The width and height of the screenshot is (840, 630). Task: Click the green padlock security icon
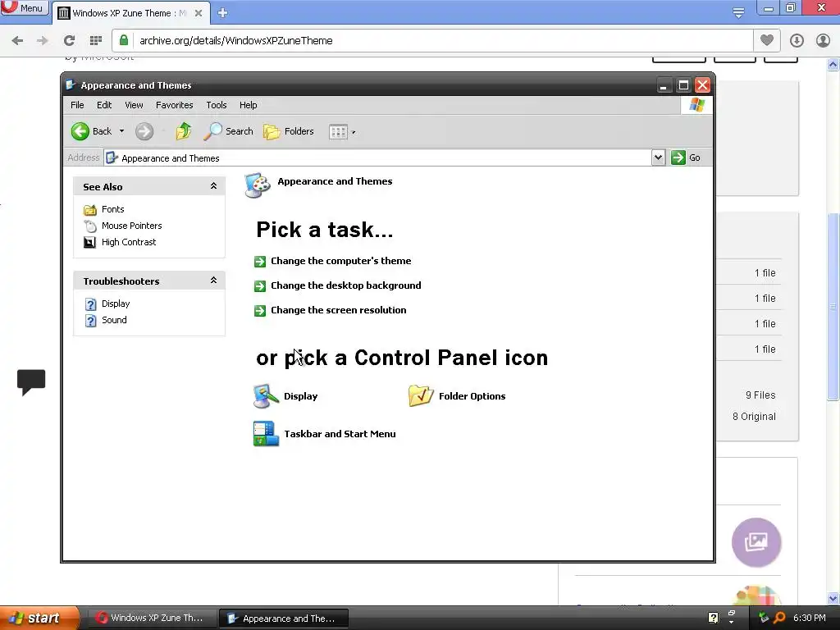coord(124,40)
